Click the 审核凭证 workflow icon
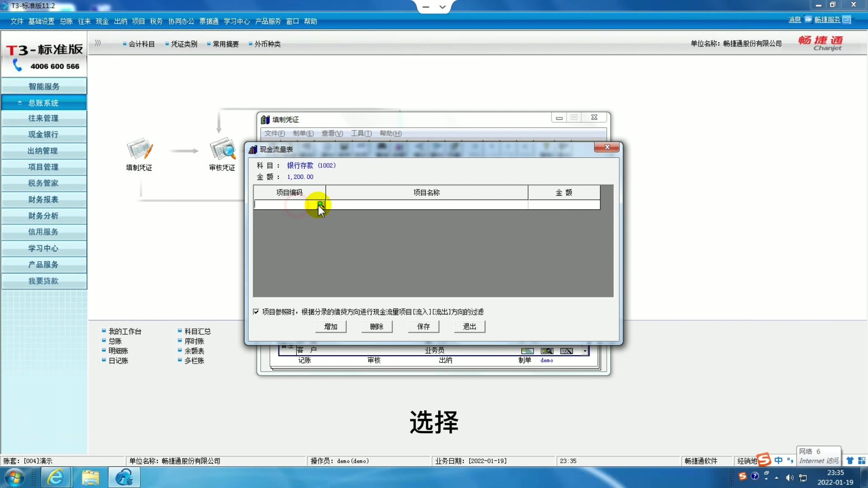The height and width of the screenshot is (488, 868). pyautogui.click(x=222, y=150)
